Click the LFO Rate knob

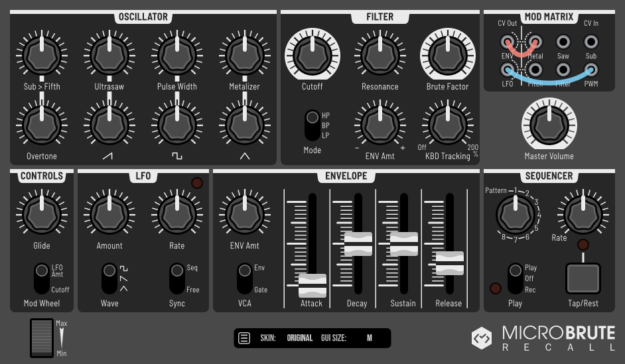pyautogui.click(x=177, y=214)
